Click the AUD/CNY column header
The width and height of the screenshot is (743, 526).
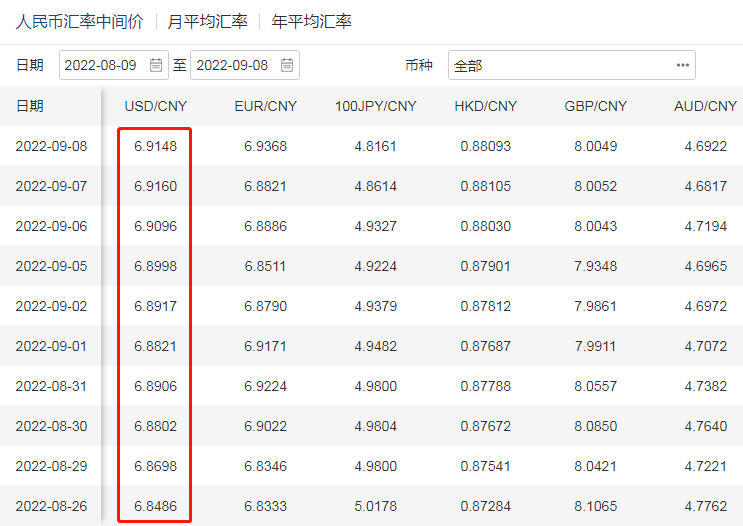(705, 106)
